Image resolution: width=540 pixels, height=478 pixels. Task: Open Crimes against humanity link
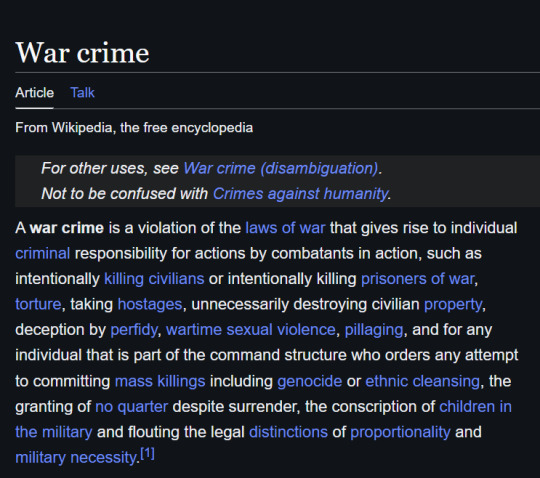coord(300,194)
